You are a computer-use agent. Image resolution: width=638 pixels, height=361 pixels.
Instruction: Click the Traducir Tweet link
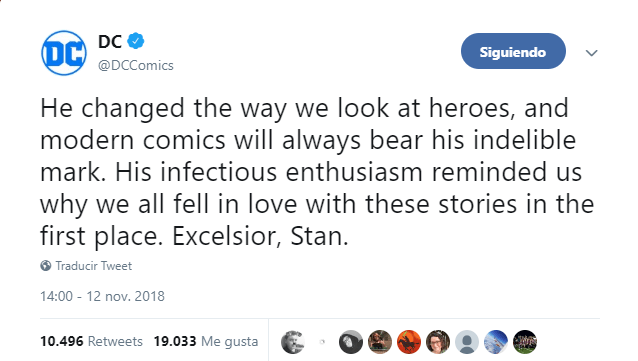(x=94, y=266)
